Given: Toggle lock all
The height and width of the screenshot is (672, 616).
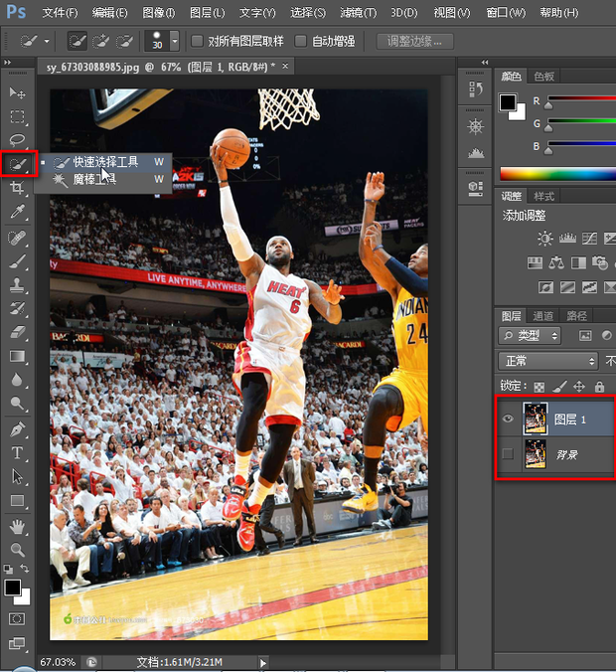Looking at the screenshot, I should (x=599, y=387).
